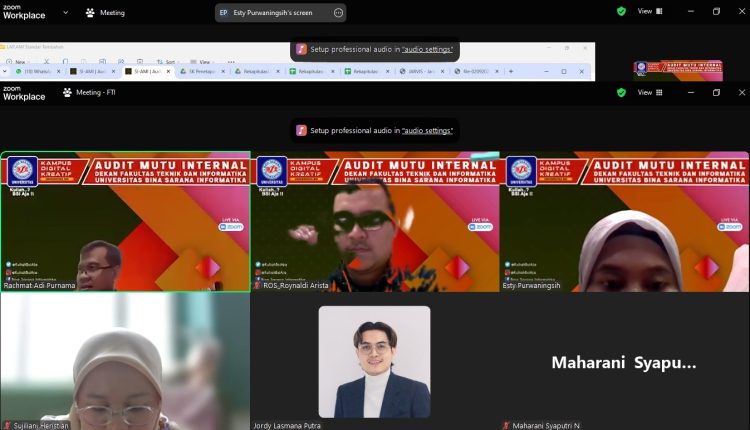The height and width of the screenshot is (430, 750).
Task: Close the second Rekapitulasi Sheets tab
Action: point(387,71)
